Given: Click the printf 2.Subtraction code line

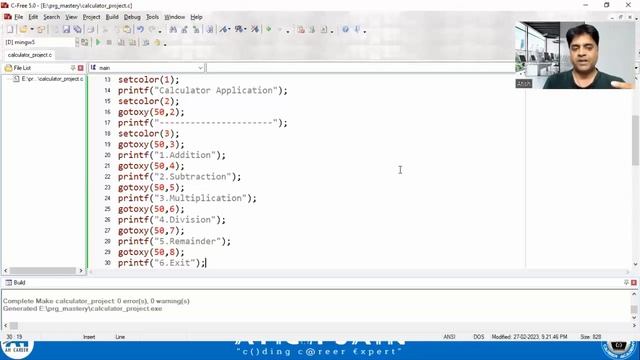Looking at the screenshot, I should coord(180,177).
